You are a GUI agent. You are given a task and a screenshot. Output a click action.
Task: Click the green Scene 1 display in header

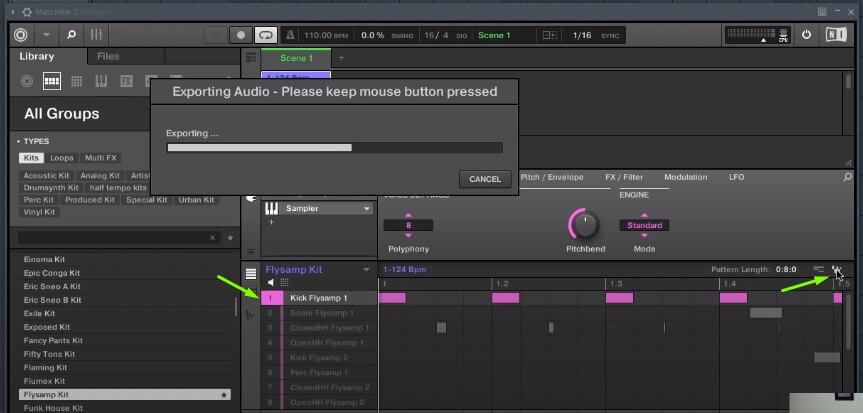[494, 35]
